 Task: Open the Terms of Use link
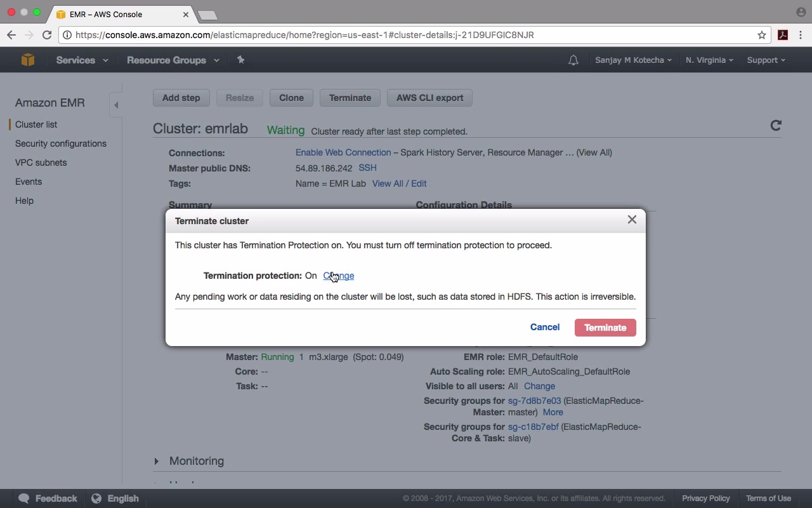768,498
